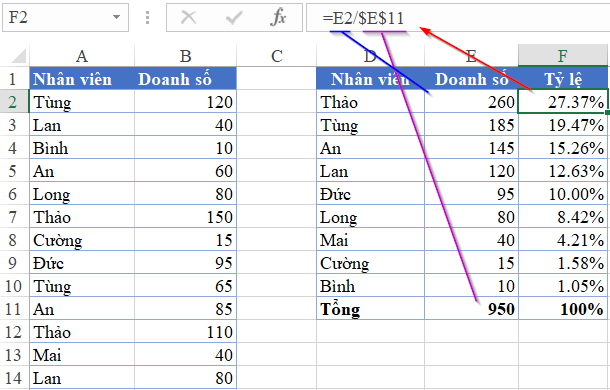Viewport: 610px width, 390px height.
Task: Select column A header
Action: [x=82, y=56]
